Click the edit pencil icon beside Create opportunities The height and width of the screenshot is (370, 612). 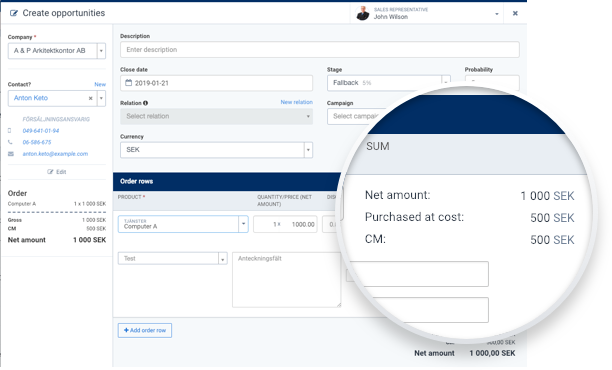14,13
